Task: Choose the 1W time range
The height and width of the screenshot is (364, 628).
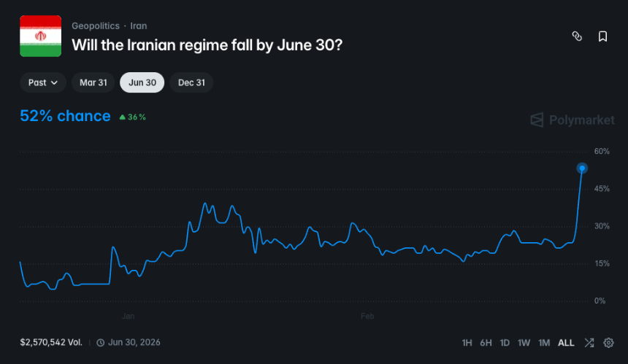Action: [x=524, y=342]
